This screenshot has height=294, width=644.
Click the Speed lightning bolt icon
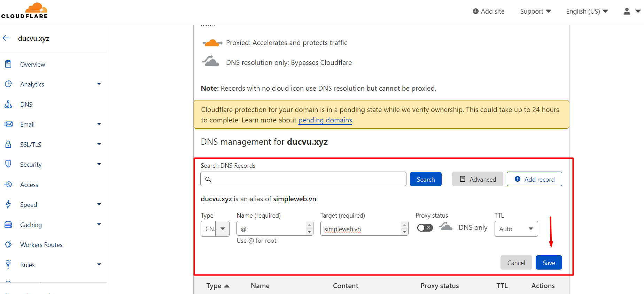point(8,204)
